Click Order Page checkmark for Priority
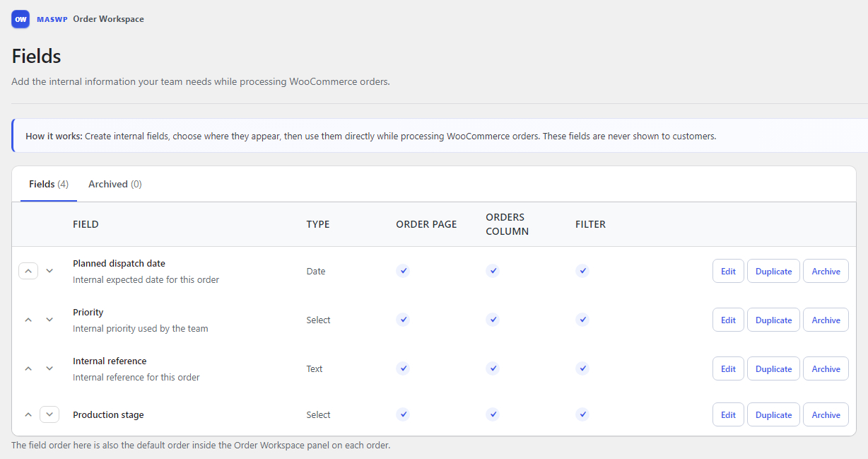Viewport: 868px width, 459px height. tap(403, 320)
